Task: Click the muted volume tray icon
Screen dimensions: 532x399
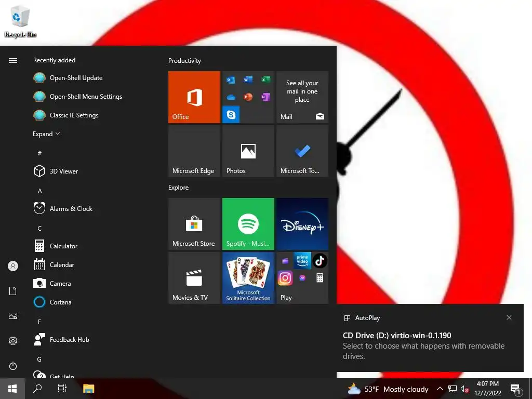Action: tap(464, 389)
